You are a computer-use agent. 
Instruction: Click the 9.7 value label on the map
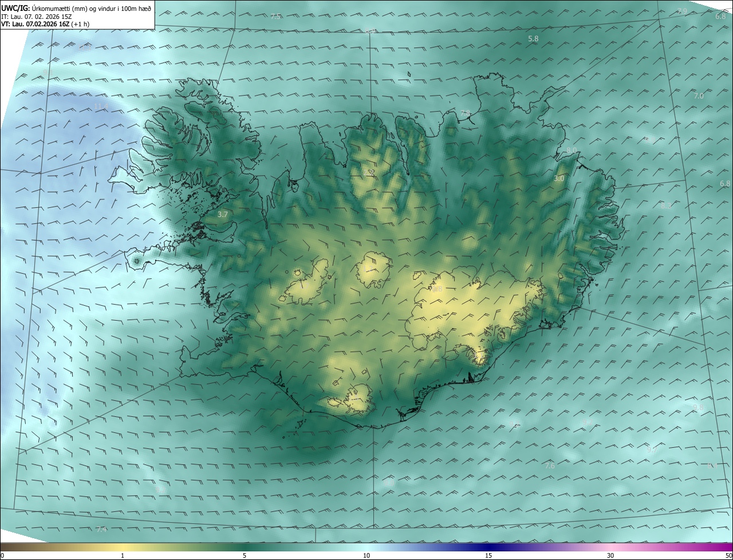[x=652, y=449]
